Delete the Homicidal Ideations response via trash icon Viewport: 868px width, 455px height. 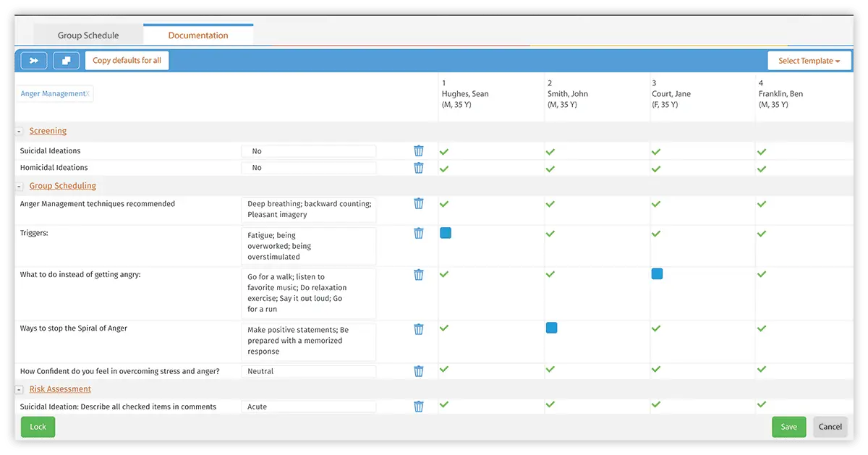coord(418,167)
